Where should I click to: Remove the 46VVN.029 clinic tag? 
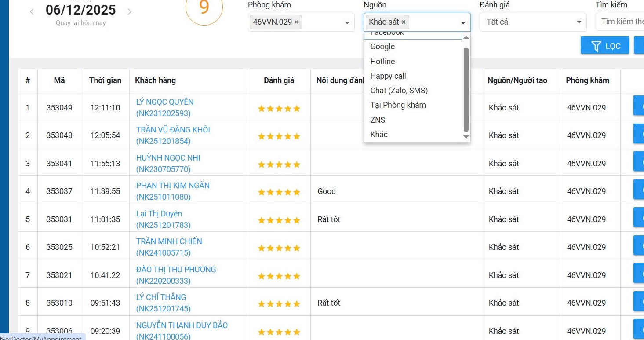296,22
